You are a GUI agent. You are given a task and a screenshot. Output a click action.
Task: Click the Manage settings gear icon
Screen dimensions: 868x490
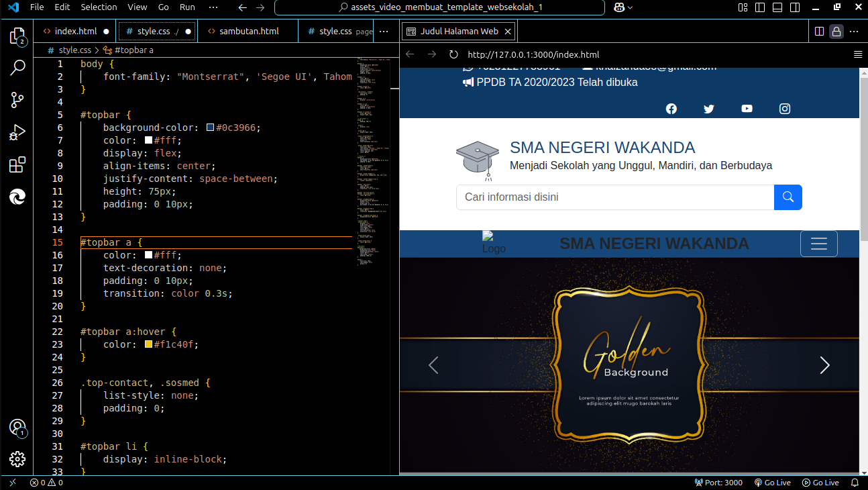(17, 459)
